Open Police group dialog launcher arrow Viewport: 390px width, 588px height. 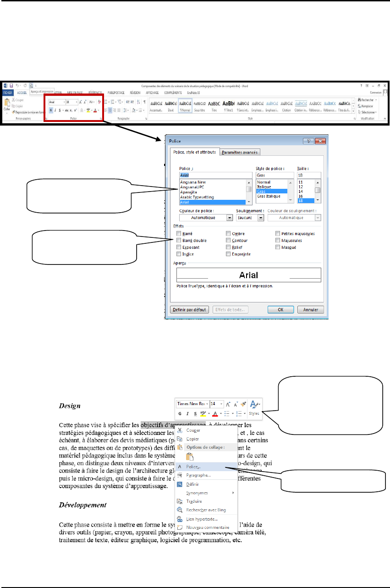click(x=101, y=119)
